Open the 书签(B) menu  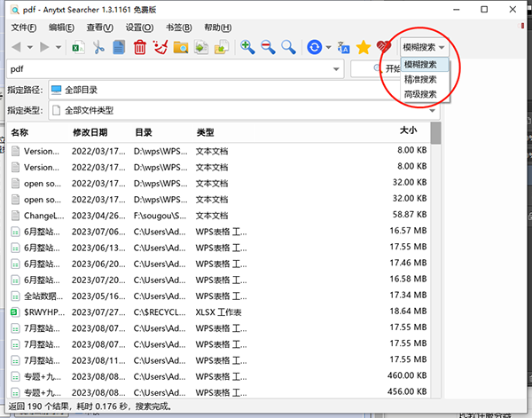point(179,28)
